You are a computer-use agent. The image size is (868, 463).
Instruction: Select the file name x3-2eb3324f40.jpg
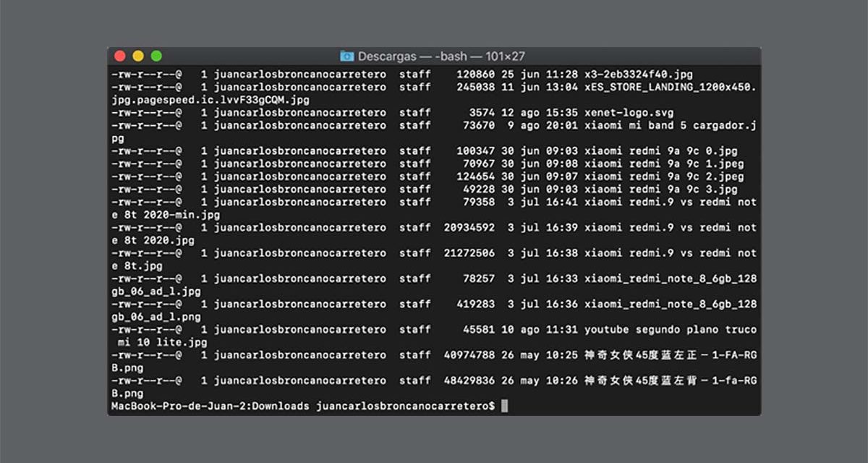[x=640, y=74]
